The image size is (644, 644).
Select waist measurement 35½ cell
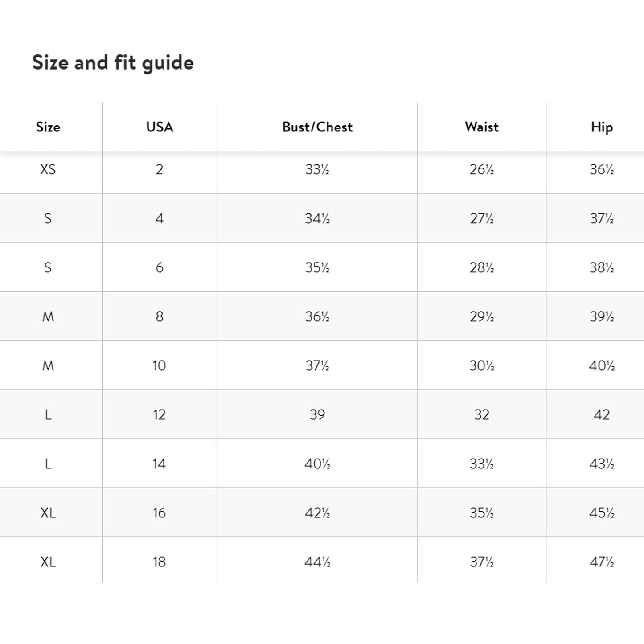click(x=482, y=513)
